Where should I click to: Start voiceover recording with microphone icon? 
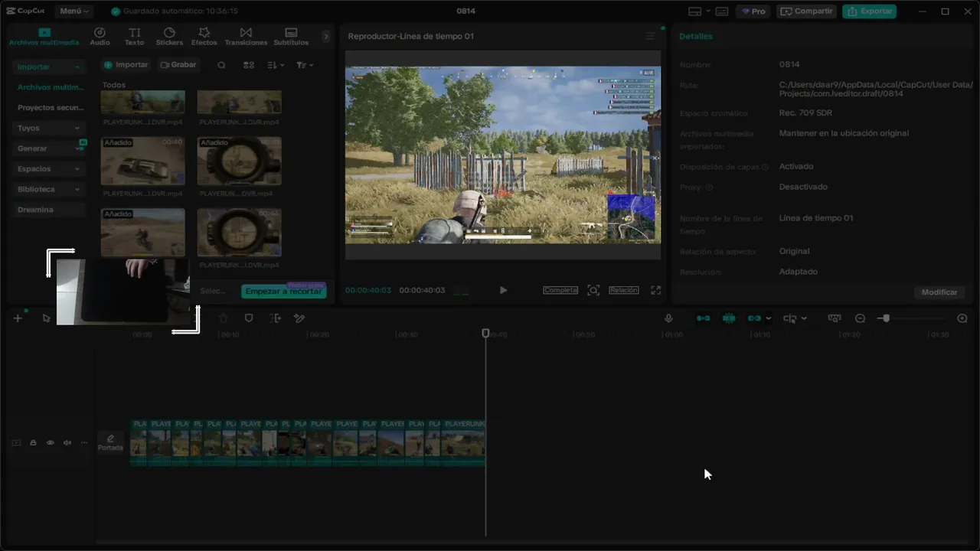click(x=668, y=318)
